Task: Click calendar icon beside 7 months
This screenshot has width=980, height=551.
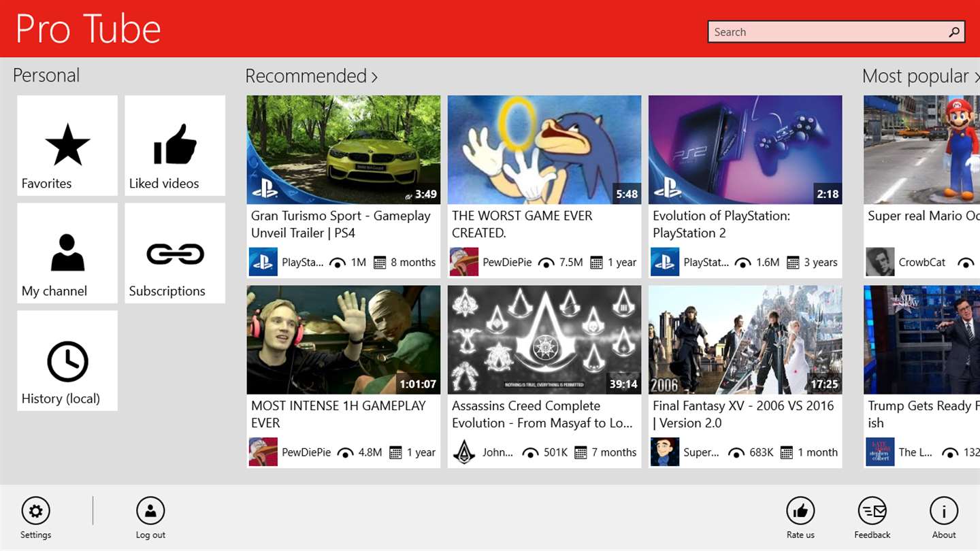Action: pos(581,452)
